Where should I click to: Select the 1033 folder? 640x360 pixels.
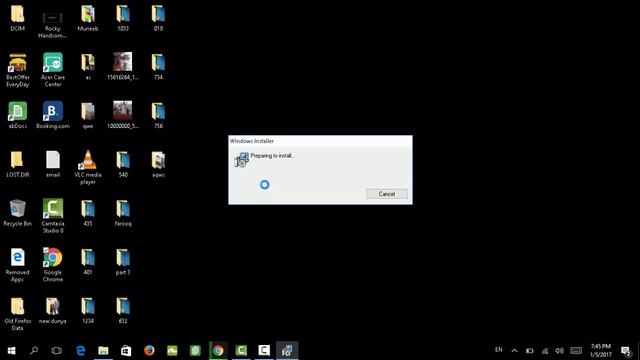[123, 18]
